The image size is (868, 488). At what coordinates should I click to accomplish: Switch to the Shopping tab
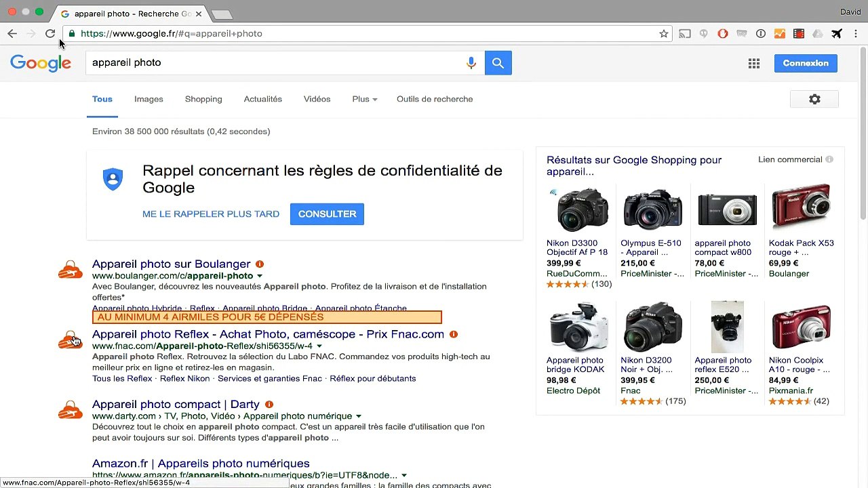203,99
